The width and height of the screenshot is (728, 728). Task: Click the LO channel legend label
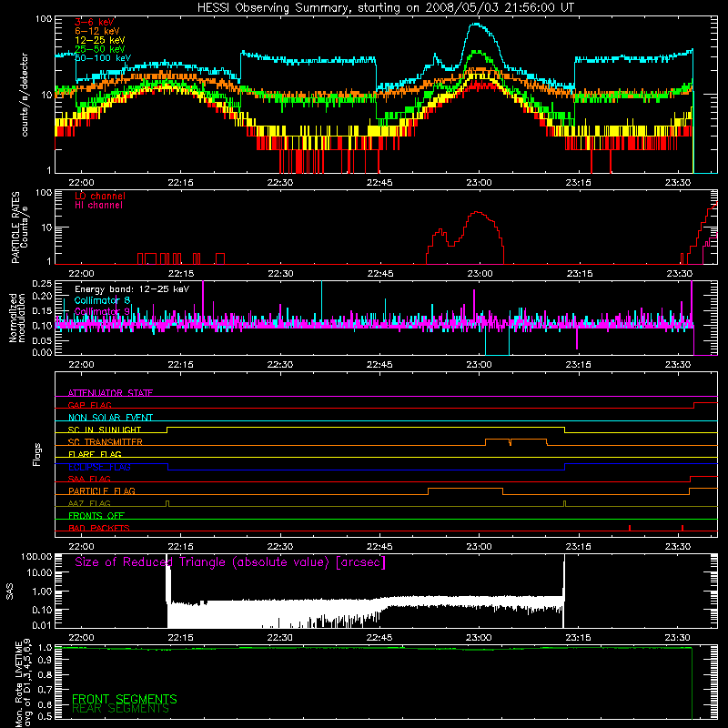[x=100, y=196]
